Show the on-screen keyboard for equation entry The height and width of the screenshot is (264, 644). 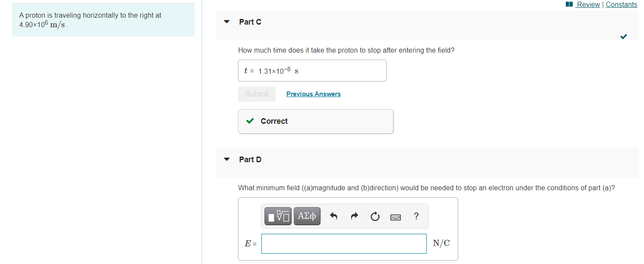[x=395, y=217]
